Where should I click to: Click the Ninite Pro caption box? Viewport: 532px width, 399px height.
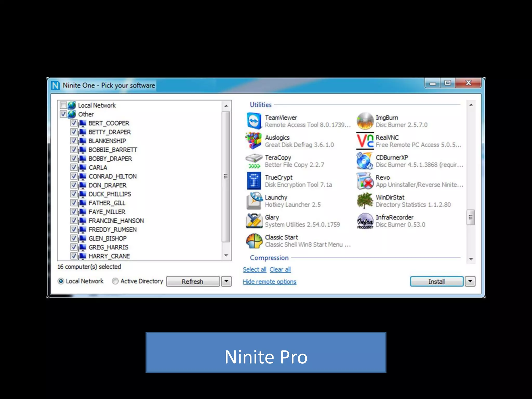point(266,353)
